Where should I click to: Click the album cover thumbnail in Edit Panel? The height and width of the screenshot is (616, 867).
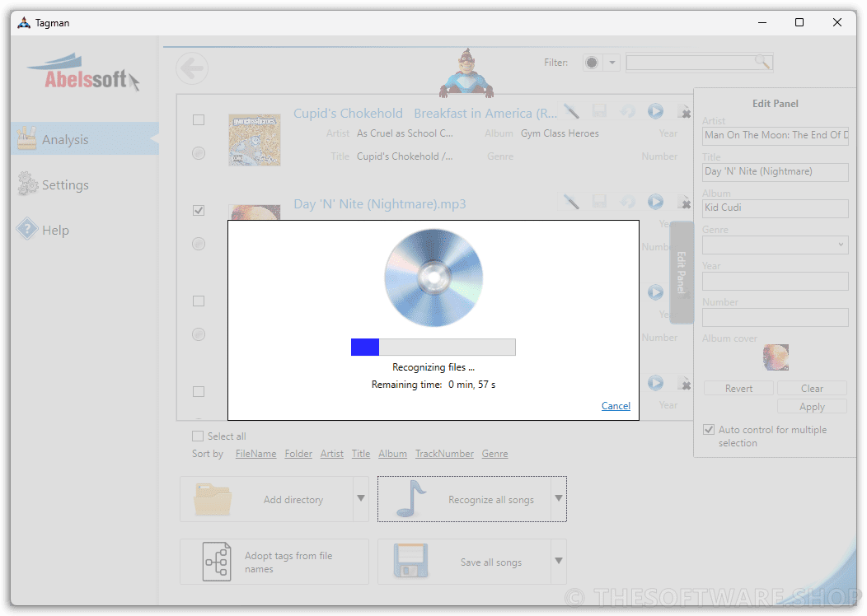pyautogui.click(x=776, y=357)
